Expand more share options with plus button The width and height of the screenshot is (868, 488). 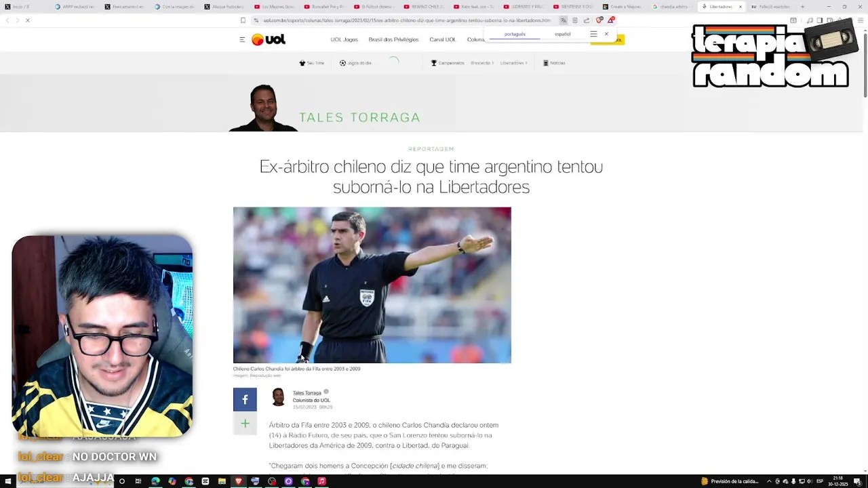(245, 424)
